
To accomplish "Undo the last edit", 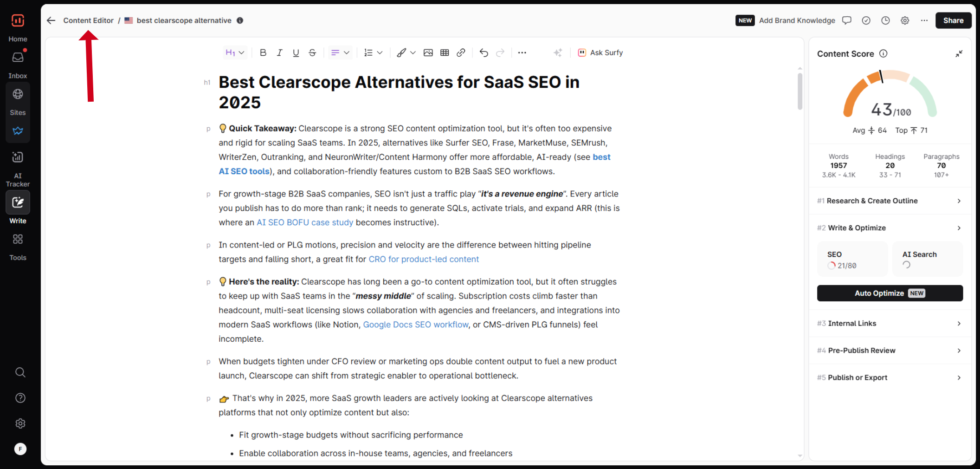I will coord(484,53).
